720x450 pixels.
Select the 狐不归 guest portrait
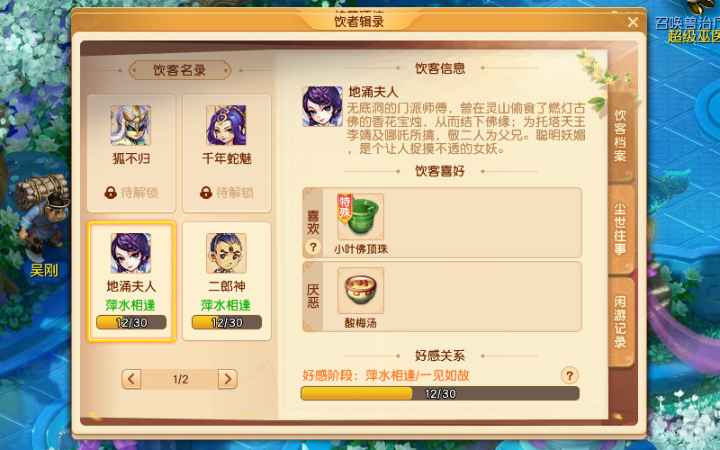131,125
